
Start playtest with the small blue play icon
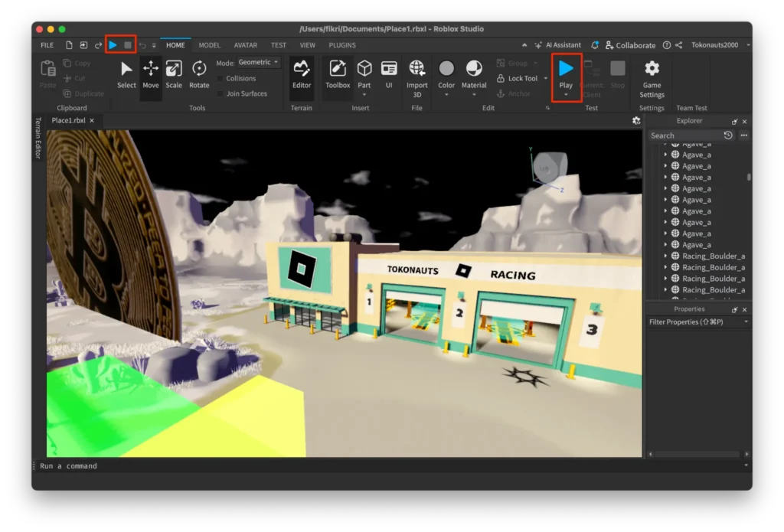pyautogui.click(x=113, y=45)
